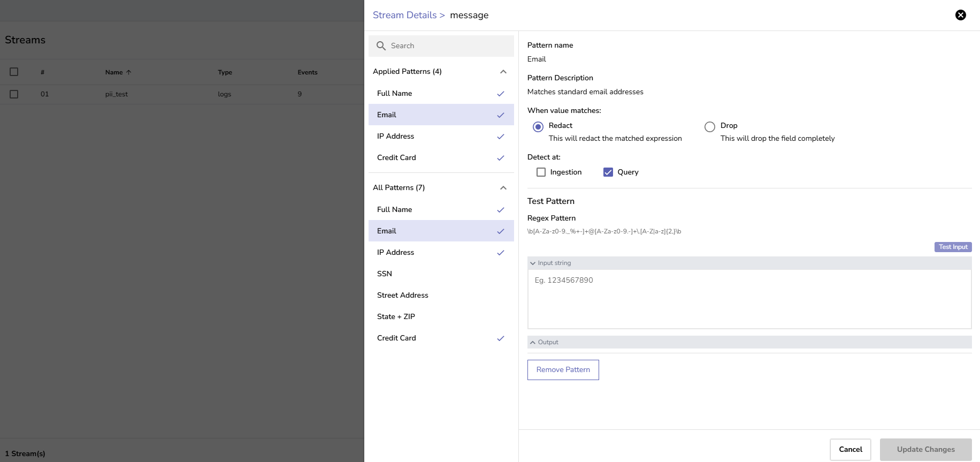Click checkmark next to Credit Card in All Patterns
This screenshot has width=980, height=462.
(x=500, y=338)
